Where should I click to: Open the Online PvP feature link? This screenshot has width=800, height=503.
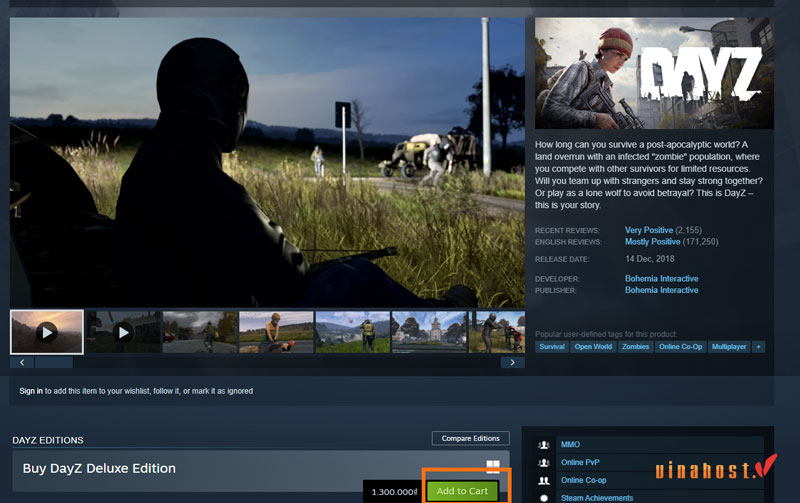click(580, 462)
